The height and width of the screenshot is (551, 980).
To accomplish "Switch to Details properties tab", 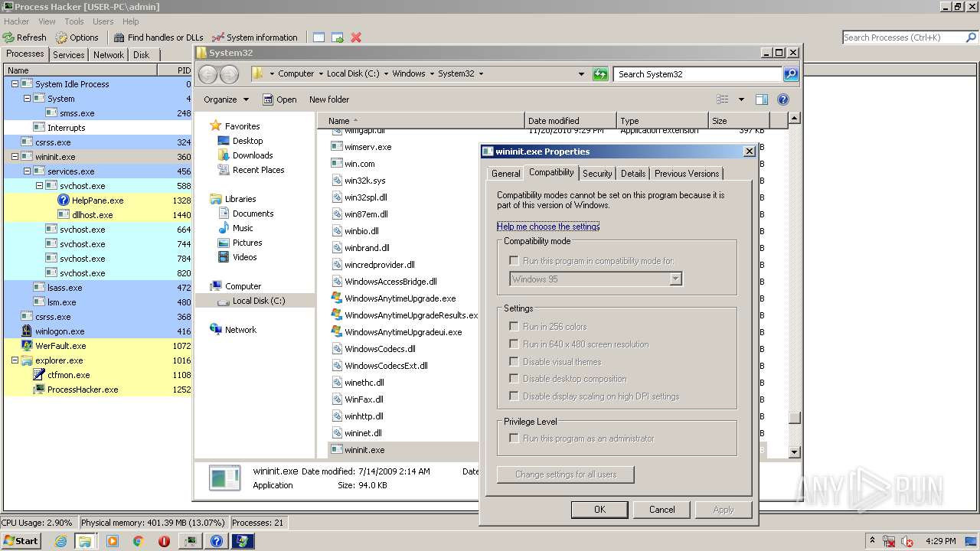I will pos(632,174).
